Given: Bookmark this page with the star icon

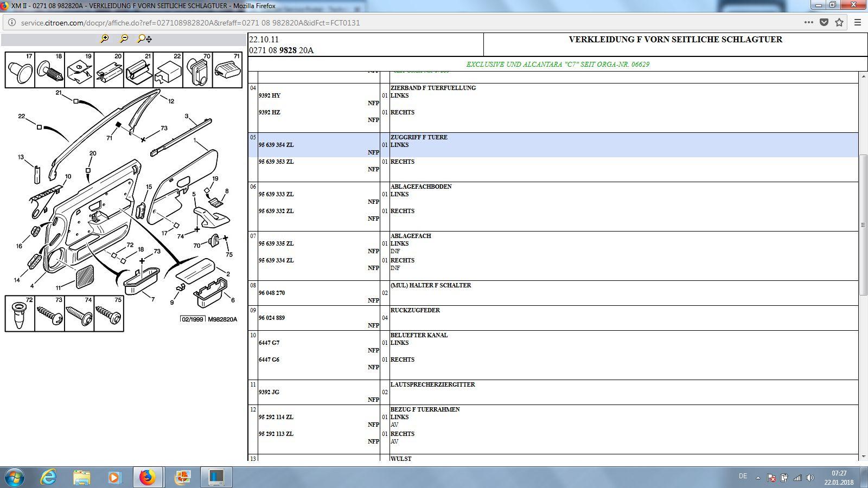Looking at the screenshot, I should [x=839, y=22].
